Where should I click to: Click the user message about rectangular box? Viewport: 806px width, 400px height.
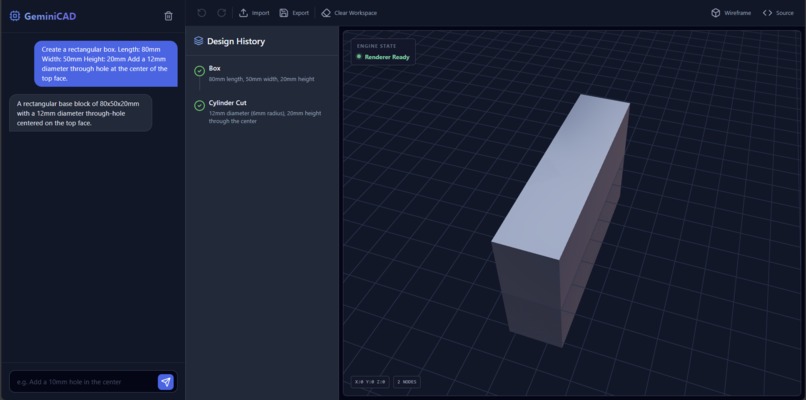point(106,64)
